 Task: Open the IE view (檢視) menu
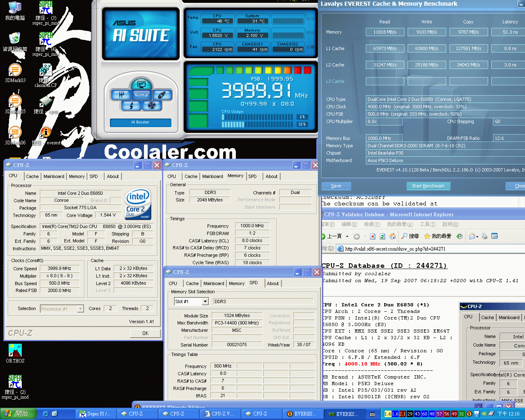(372, 224)
